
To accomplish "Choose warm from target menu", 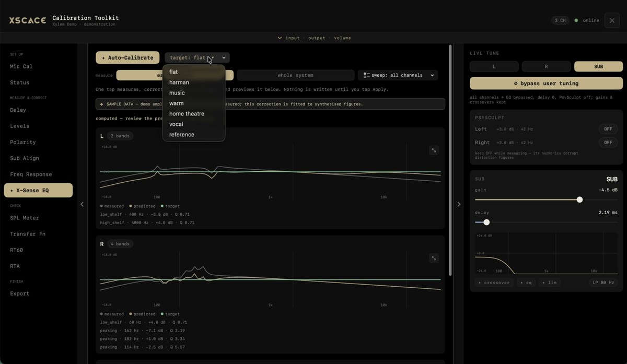I will coord(194,103).
